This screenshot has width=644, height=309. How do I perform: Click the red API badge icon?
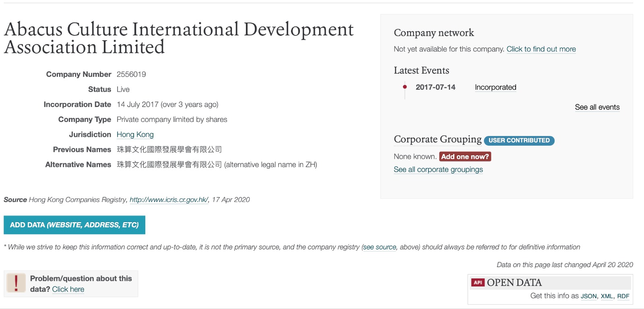pyautogui.click(x=478, y=282)
